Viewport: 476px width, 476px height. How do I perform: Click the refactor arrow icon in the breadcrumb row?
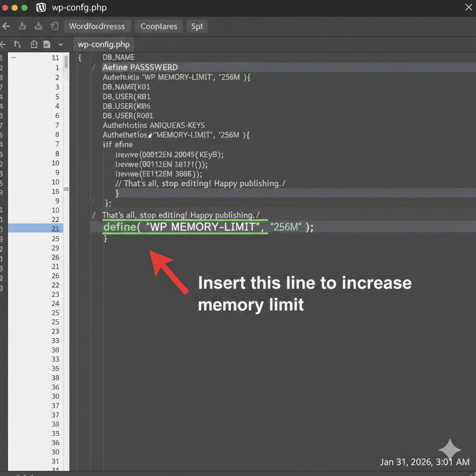tap(18, 44)
